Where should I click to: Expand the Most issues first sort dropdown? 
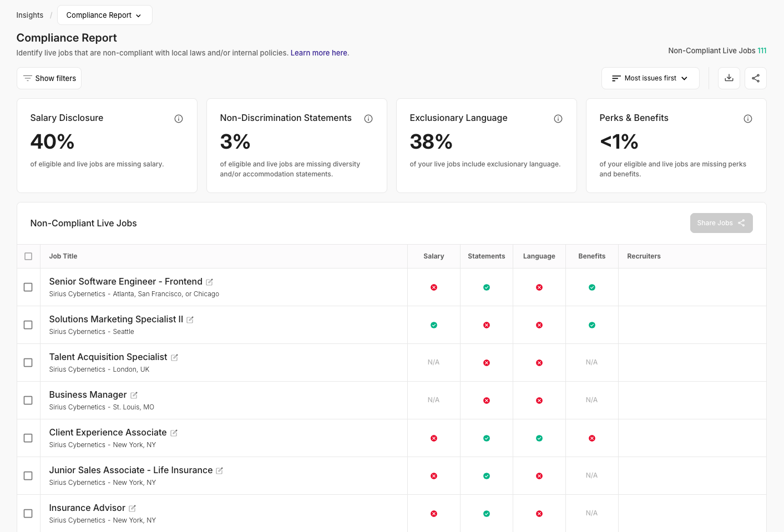point(650,78)
